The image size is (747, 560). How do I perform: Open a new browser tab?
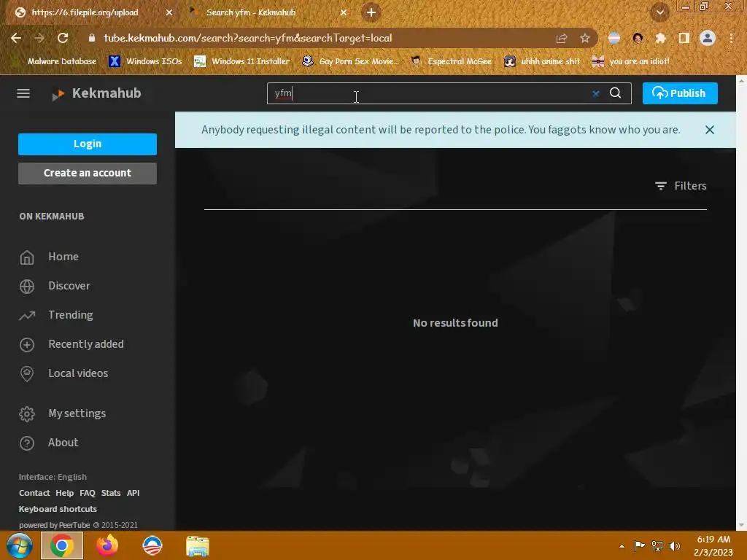tap(371, 12)
